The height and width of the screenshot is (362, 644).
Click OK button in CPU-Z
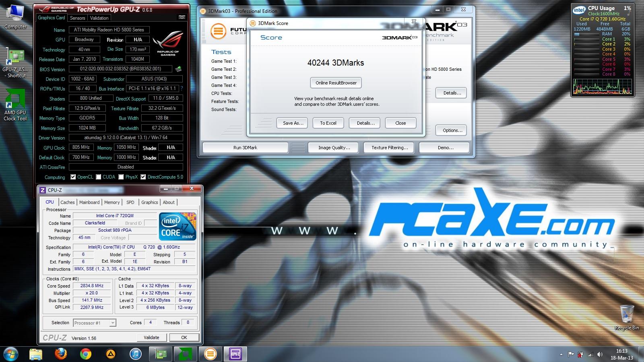coord(184,337)
